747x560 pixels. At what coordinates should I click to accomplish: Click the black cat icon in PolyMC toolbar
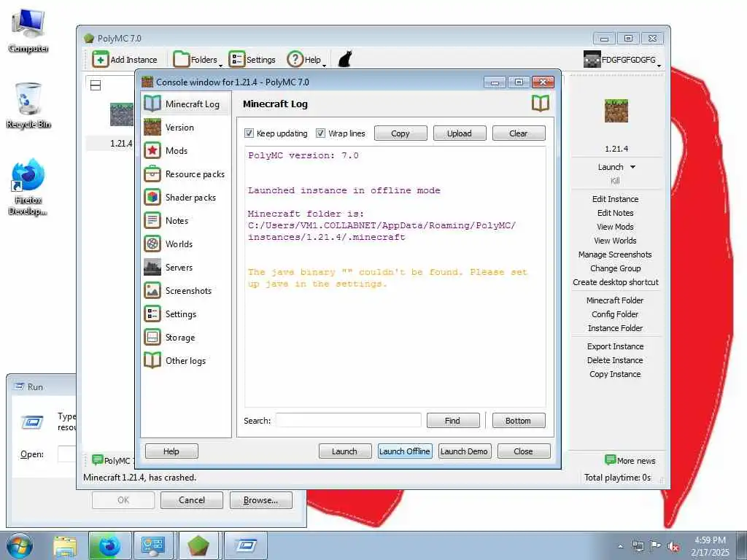[x=345, y=60]
